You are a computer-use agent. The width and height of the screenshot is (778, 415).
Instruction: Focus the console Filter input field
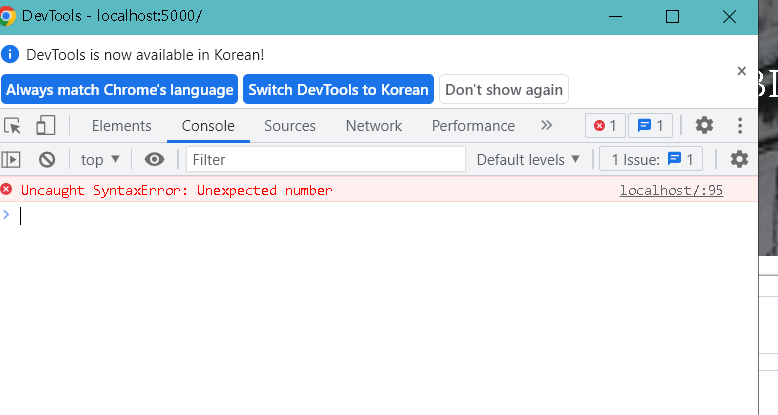tap(326, 159)
